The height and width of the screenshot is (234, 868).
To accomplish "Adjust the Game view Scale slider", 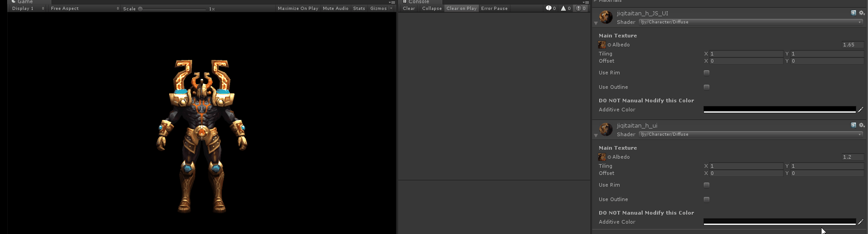I will pyautogui.click(x=173, y=9).
